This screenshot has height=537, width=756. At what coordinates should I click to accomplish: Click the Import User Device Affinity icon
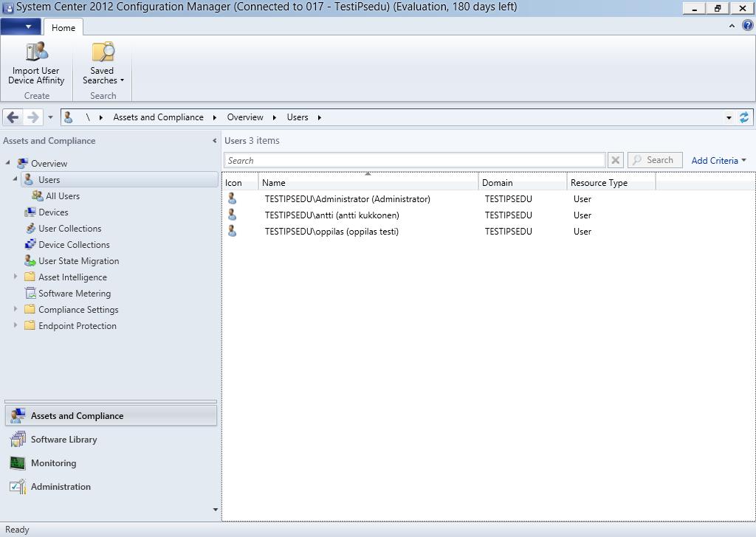[37, 52]
